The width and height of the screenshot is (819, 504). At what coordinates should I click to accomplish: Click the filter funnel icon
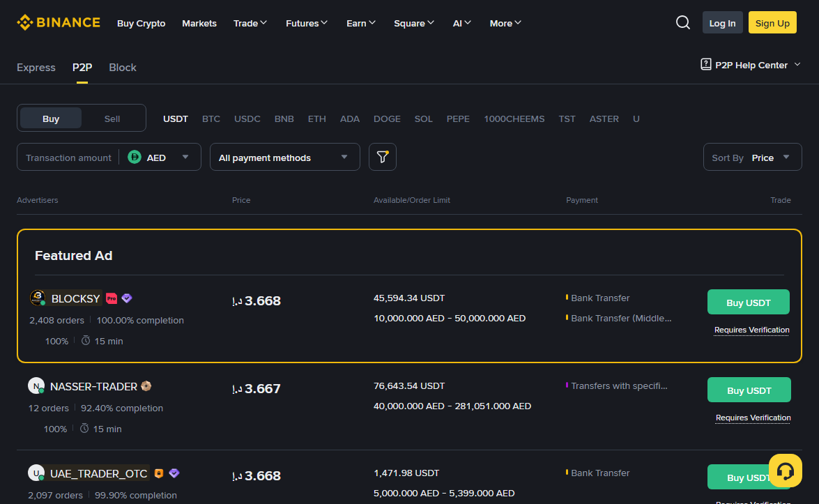tap(383, 157)
